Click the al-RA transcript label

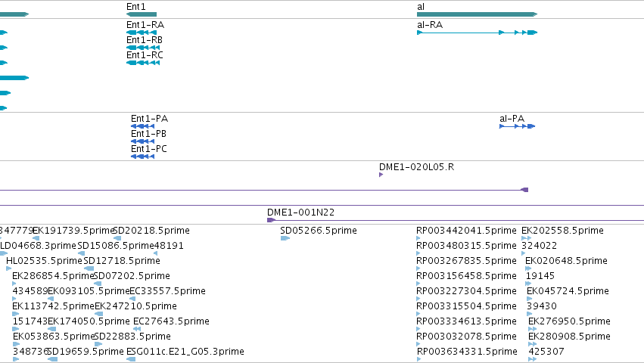coord(430,25)
